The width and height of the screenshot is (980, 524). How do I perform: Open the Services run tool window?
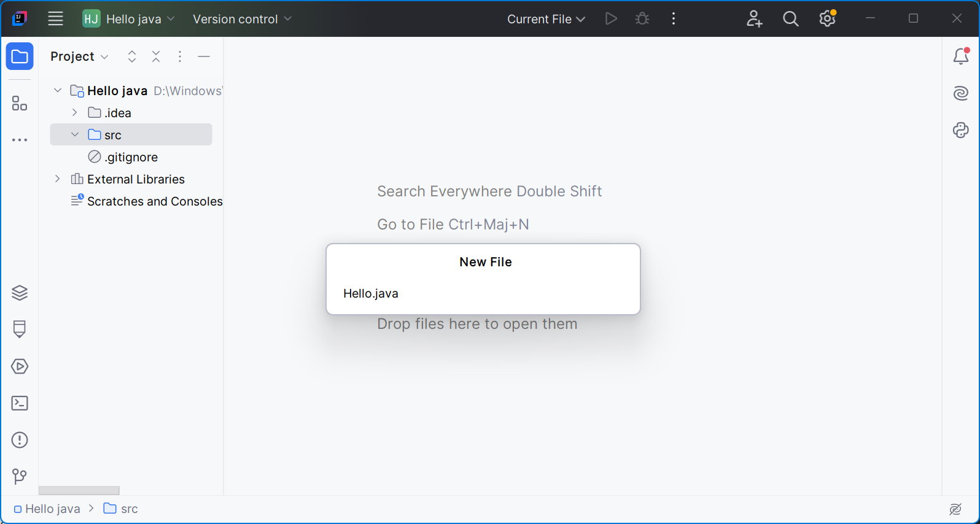tap(20, 366)
